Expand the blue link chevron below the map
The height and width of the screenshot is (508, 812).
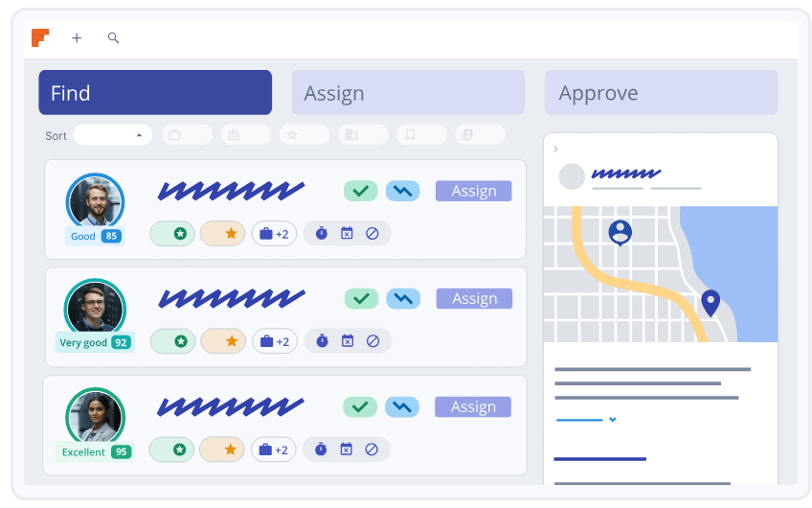613,419
